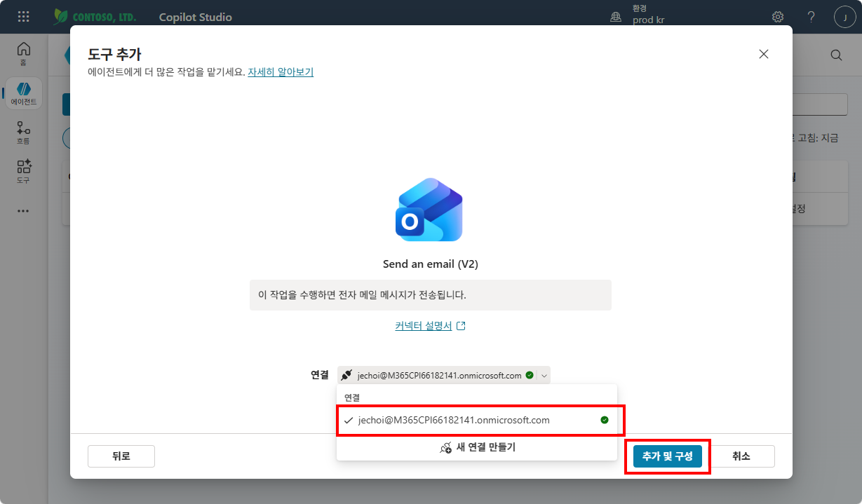Click the connection field email address

coord(440,375)
